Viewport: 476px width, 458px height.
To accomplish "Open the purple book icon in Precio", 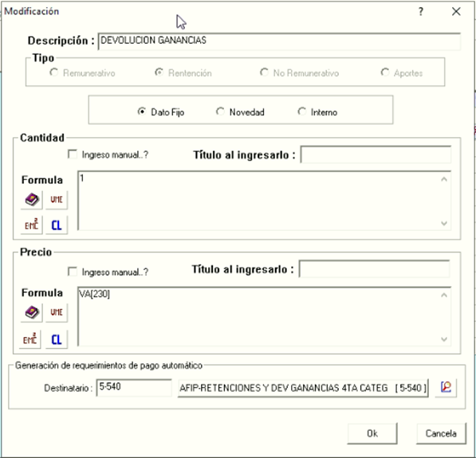I will coord(32,313).
